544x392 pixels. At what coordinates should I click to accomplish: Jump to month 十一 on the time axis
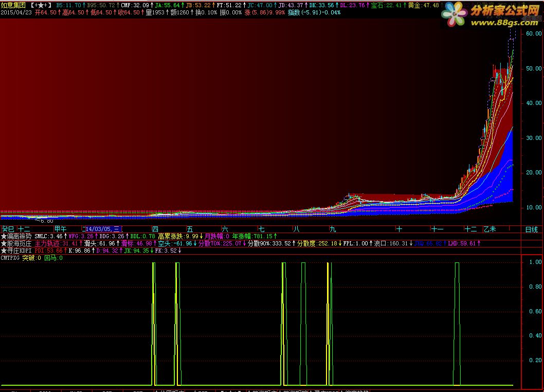(x=437, y=229)
